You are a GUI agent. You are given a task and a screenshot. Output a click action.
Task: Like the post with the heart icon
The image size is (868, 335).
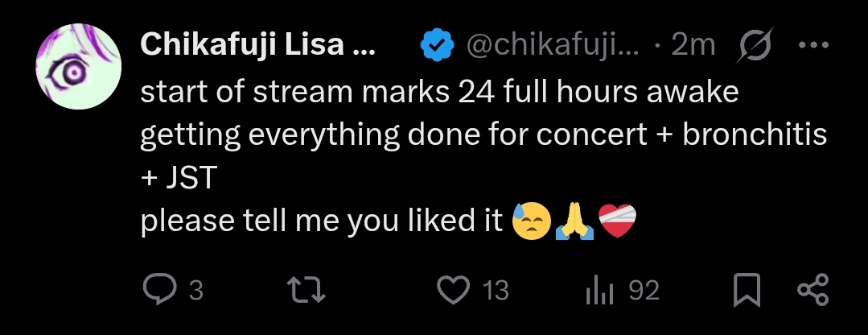click(x=454, y=290)
